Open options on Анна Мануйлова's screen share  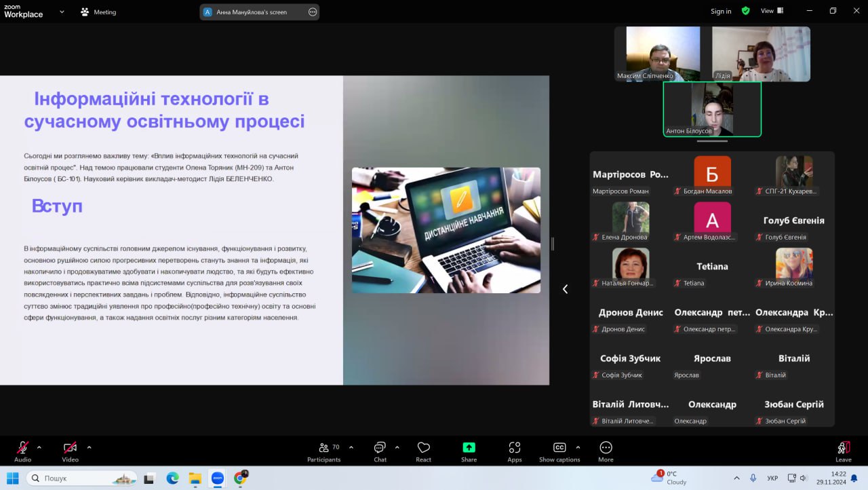coord(313,12)
